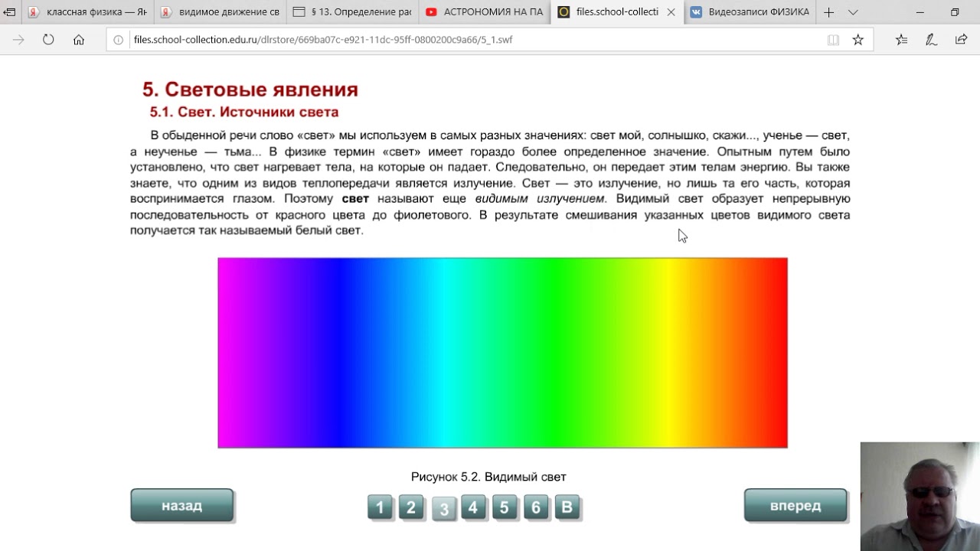Open favorites hub icon

pos(901,40)
